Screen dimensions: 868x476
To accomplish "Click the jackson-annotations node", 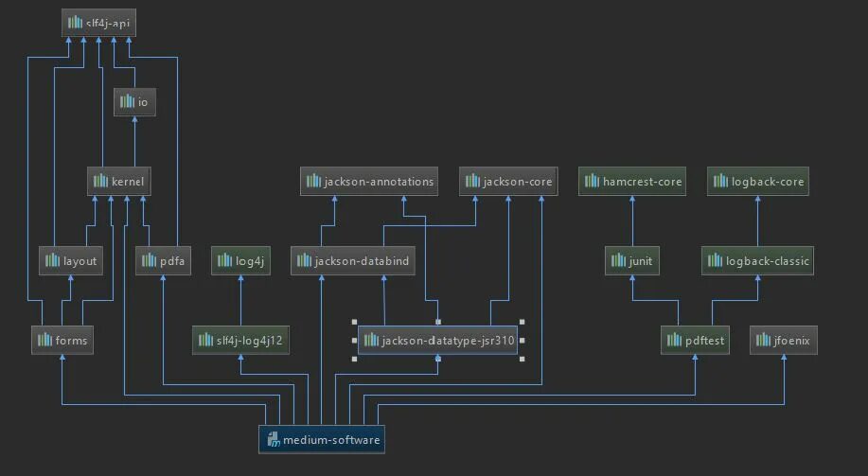I will (368, 181).
